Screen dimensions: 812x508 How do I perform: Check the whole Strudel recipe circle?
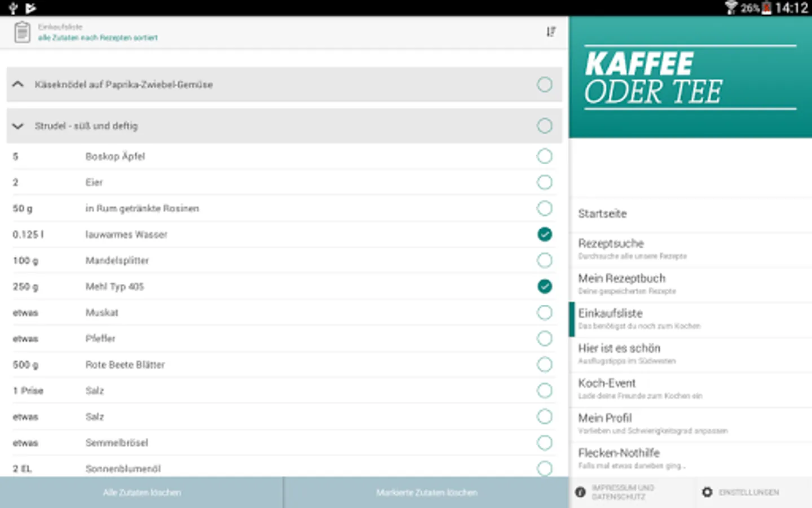[x=545, y=126]
